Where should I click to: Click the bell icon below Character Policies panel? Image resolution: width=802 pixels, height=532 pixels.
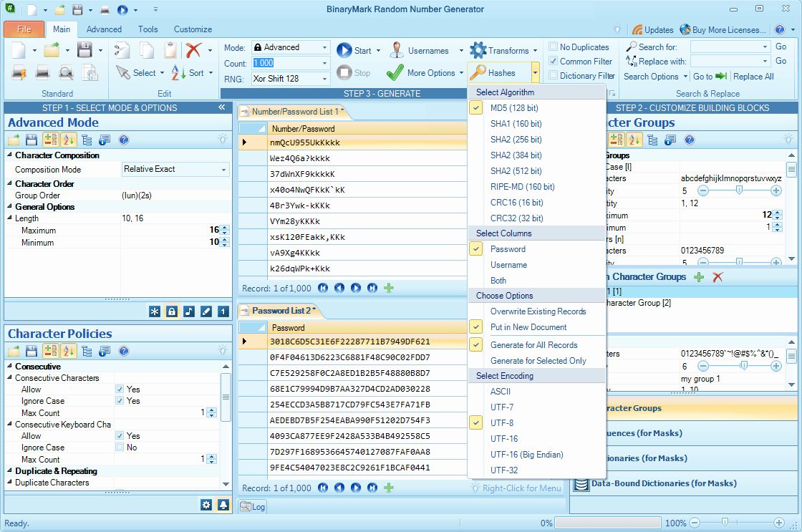pyautogui.click(x=223, y=505)
